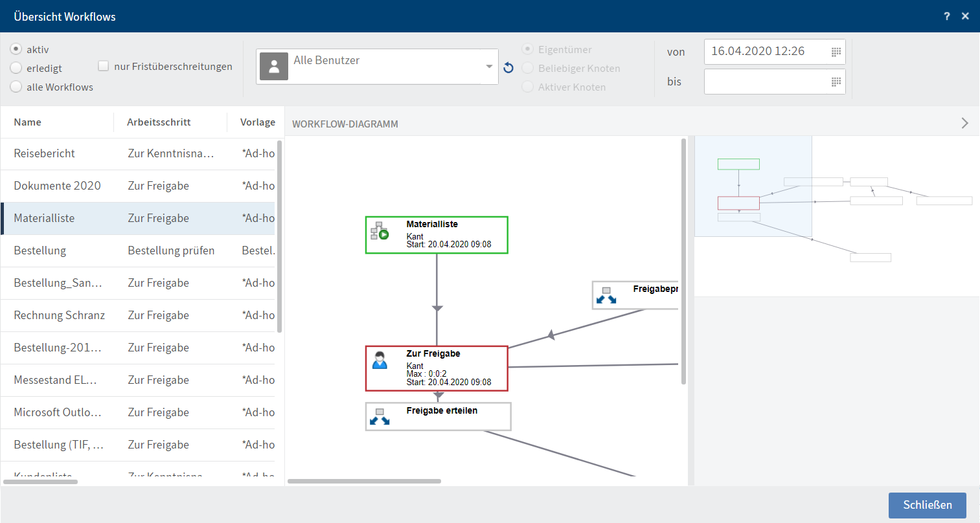Click the red Zur Freigabe node title
This screenshot has width=980, height=523.
pos(433,353)
